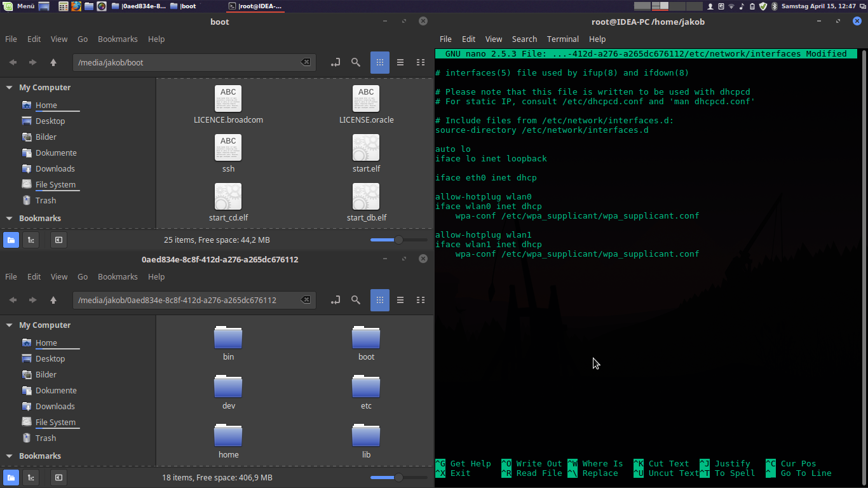
Task: Switch boot window to compact view
Action: (421, 62)
